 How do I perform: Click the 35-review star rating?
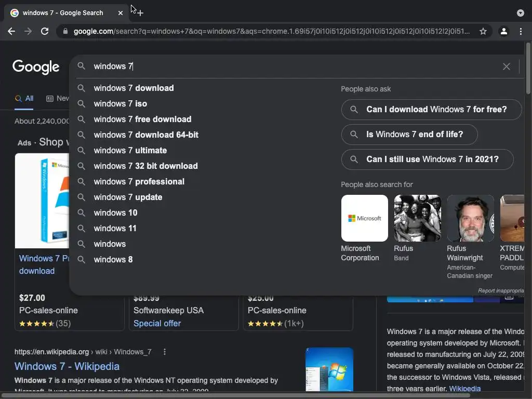pyautogui.click(x=45, y=324)
